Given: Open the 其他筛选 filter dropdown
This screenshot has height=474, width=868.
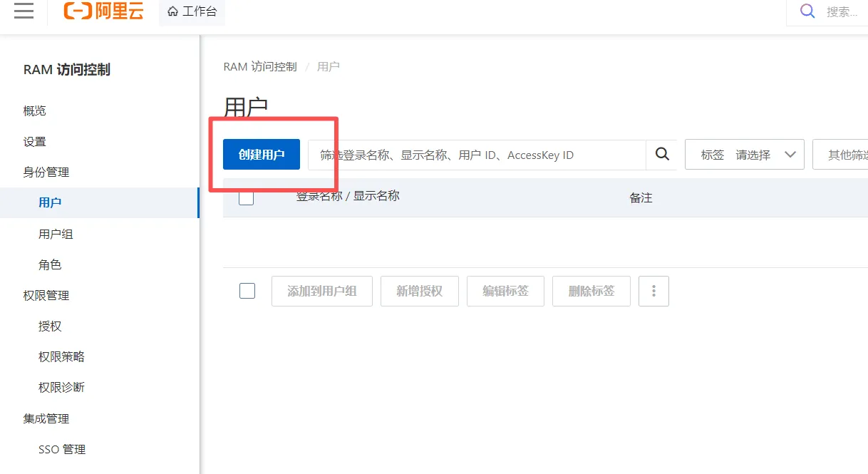Looking at the screenshot, I should tap(841, 155).
